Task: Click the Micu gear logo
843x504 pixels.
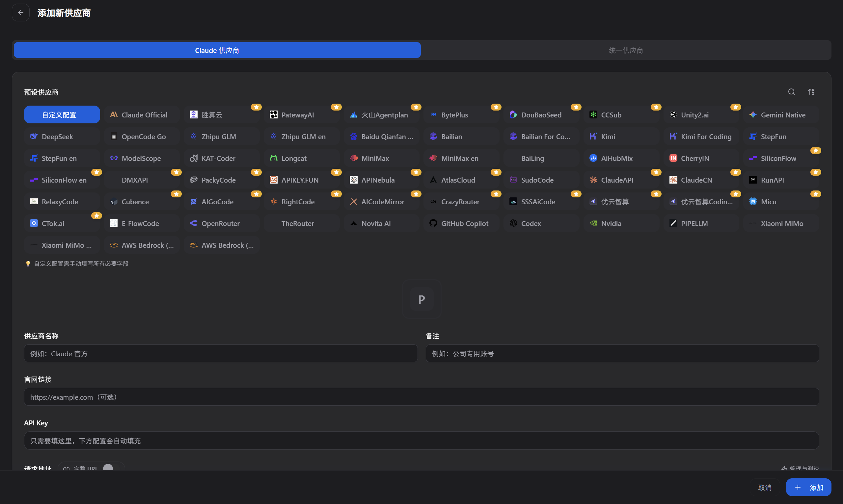Action: click(753, 202)
